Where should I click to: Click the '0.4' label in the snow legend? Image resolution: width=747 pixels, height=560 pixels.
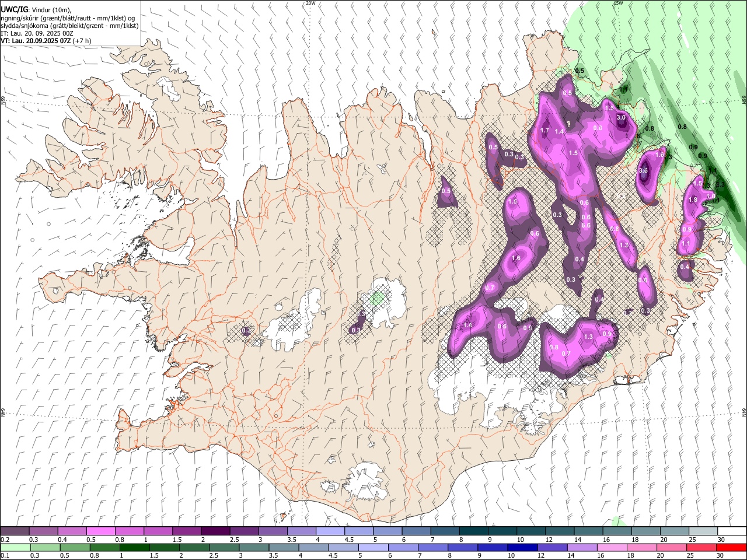pos(62,540)
